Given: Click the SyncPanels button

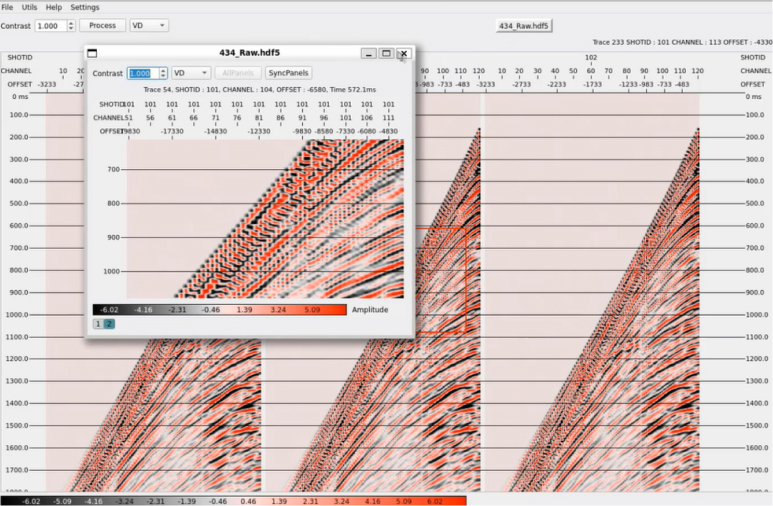Looking at the screenshot, I should (289, 73).
